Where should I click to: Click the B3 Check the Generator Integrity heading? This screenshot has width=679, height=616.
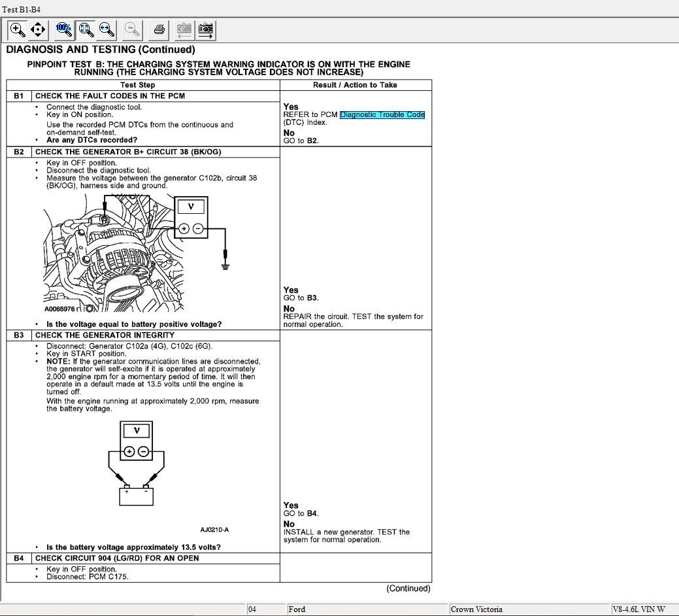tap(105, 335)
